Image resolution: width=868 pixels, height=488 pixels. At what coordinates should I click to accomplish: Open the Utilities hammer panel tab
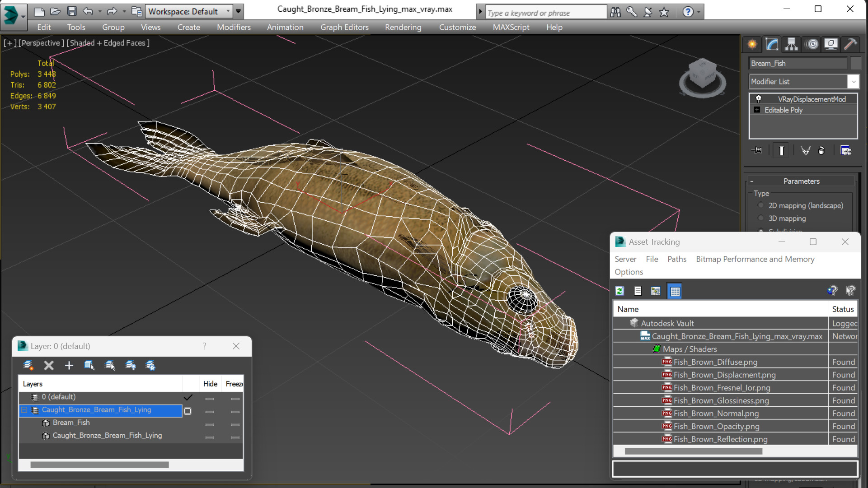point(850,44)
